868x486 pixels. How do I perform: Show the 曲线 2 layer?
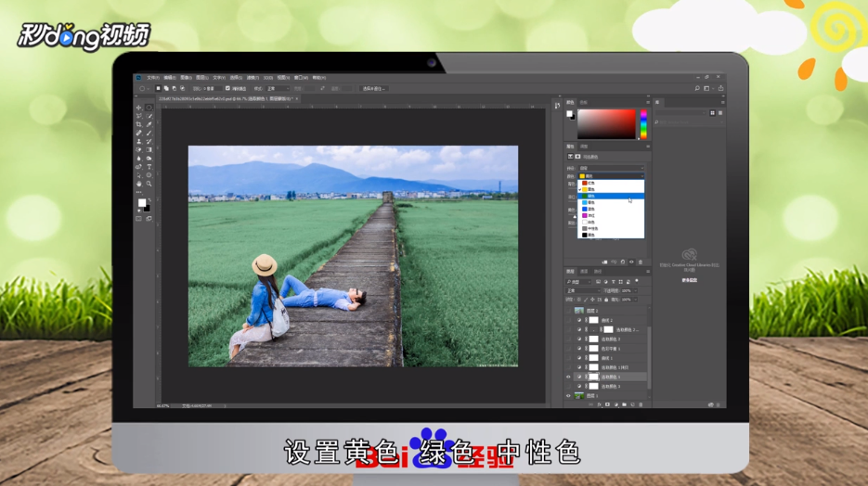tap(568, 320)
